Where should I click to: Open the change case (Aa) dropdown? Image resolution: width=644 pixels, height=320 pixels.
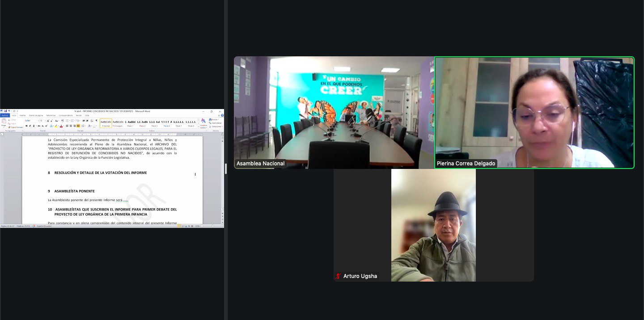[x=57, y=121]
